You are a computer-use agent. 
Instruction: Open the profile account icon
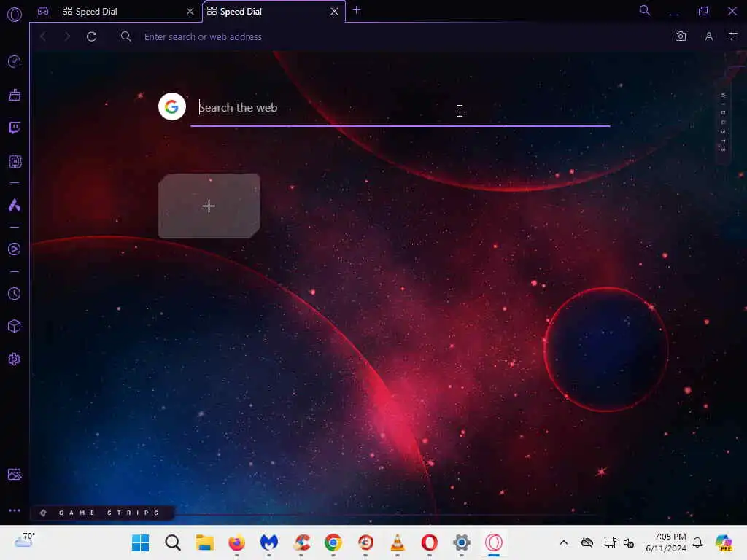click(x=709, y=36)
